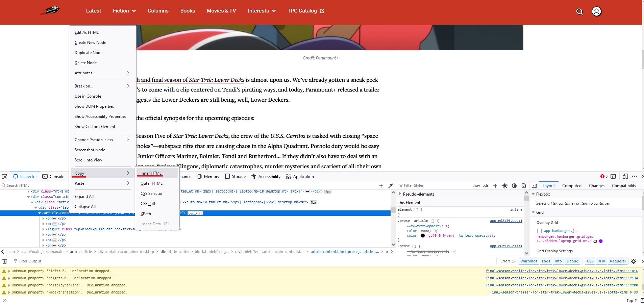Enable the Overlay Grid checkbox for app-hamburger
This screenshot has height=307, width=644.
coord(539,231)
